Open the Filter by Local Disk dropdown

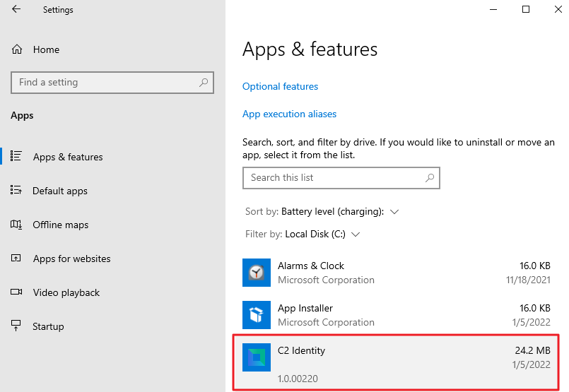pos(322,234)
